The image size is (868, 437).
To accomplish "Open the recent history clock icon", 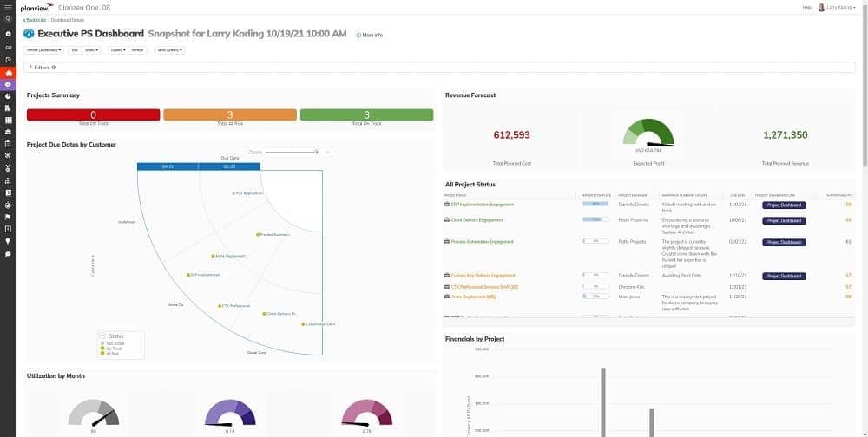I will point(8,60).
